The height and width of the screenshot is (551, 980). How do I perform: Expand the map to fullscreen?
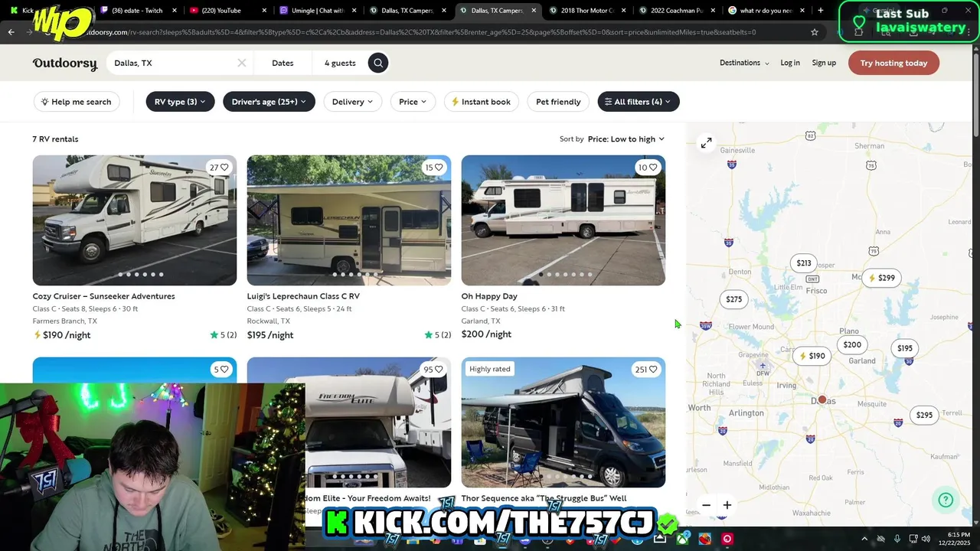coord(706,142)
